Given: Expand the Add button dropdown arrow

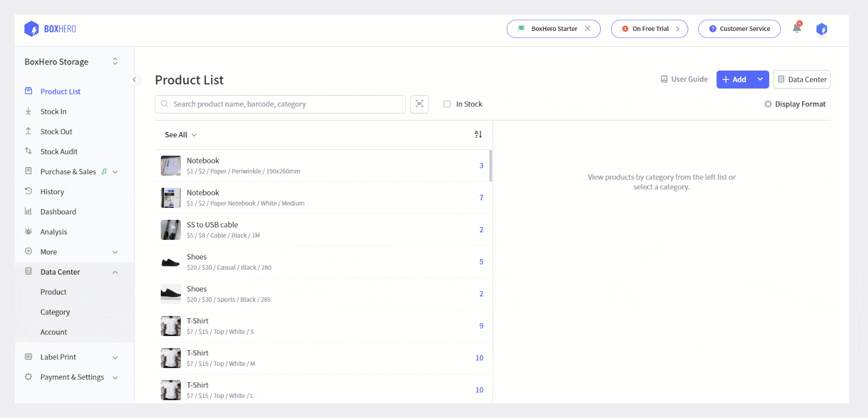Looking at the screenshot, I should pyautogui.click(x=760, y=79).
